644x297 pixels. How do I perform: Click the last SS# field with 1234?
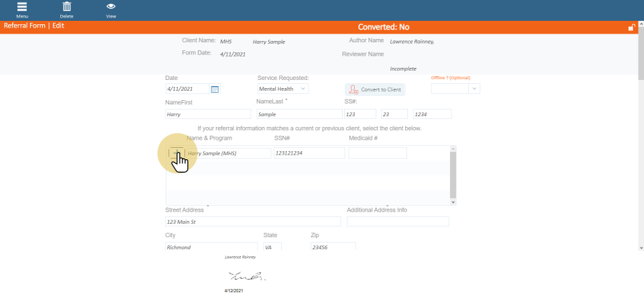[x=432, y=114]
